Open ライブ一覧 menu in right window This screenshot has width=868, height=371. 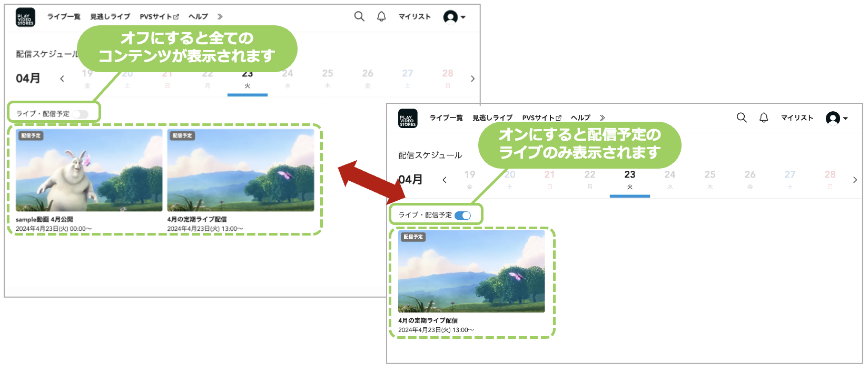click(x=446, y=118)
